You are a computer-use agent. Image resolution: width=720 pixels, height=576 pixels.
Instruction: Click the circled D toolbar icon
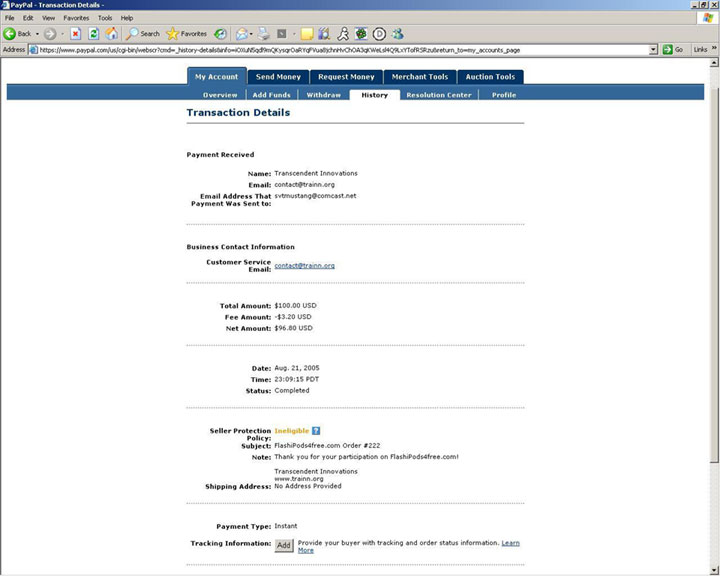coord(379,34)
